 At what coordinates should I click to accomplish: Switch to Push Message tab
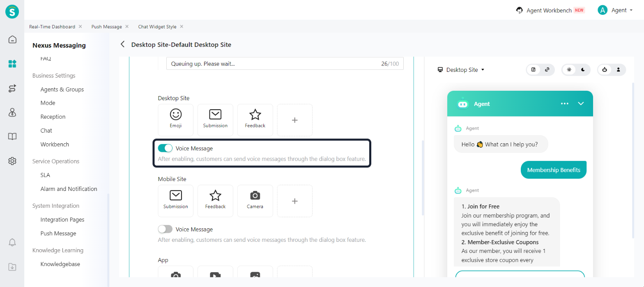(107, 27)
